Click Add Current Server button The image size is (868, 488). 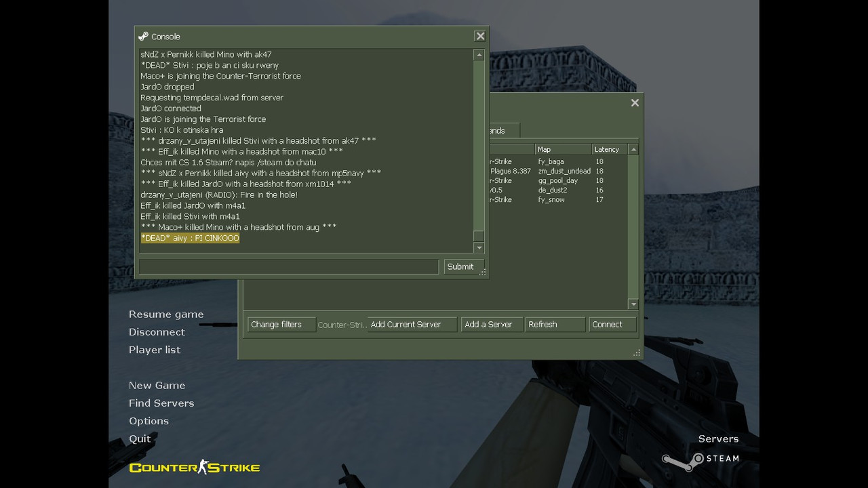pos(412,325)
